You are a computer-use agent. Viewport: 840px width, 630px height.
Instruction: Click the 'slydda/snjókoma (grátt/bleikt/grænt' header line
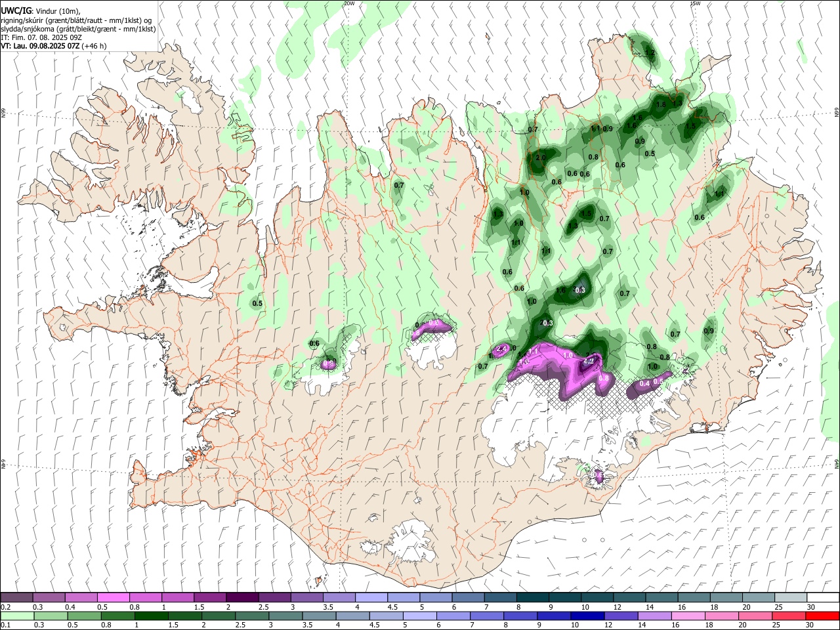[x=78, y=29]
